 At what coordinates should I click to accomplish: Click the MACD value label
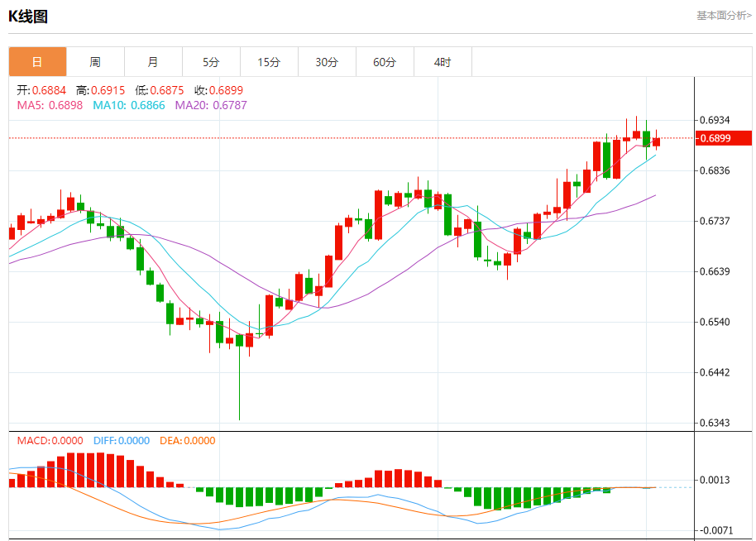pyautogui.click(x=50, y=441)
